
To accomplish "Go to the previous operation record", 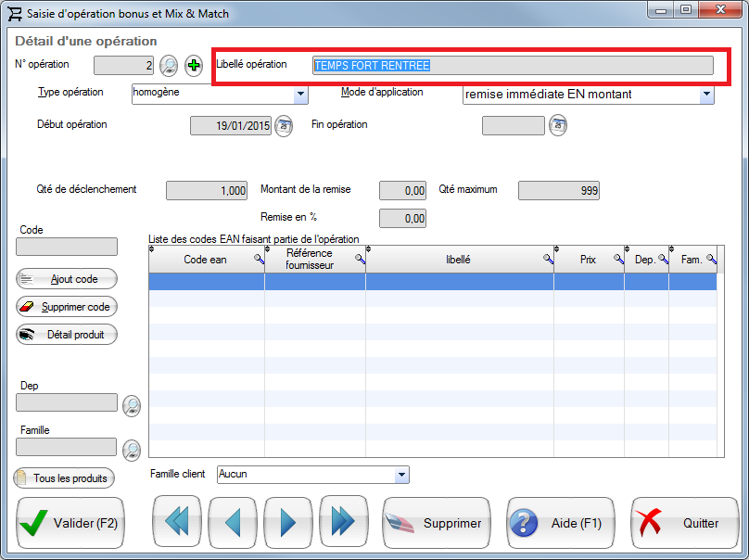I will [x=232, y=523].
